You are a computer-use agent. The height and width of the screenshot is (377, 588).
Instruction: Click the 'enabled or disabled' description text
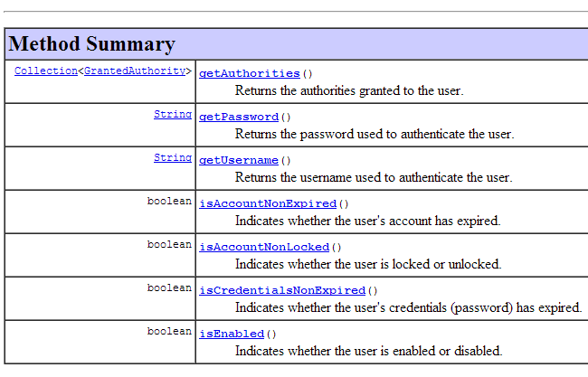(368, 351)
